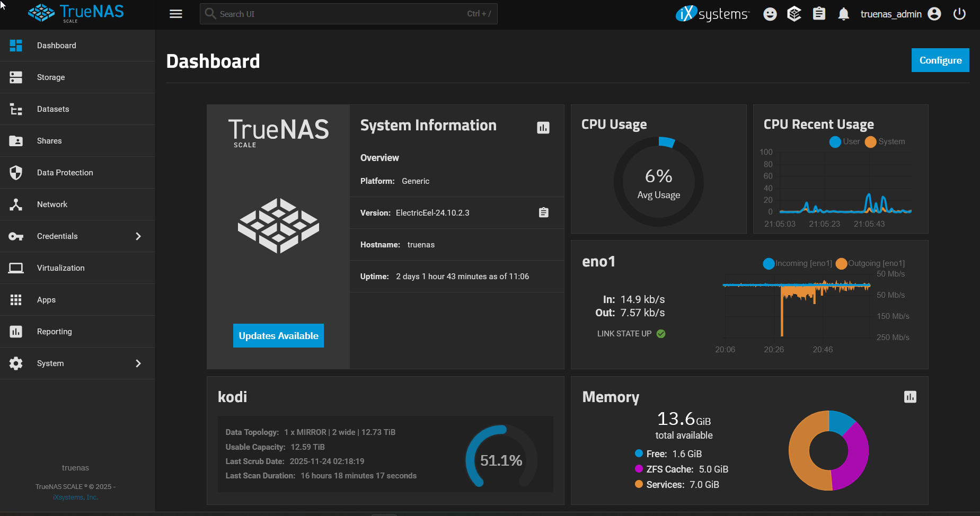Open the alerts bell icon
980x516 pixels.
coord(843,14)
